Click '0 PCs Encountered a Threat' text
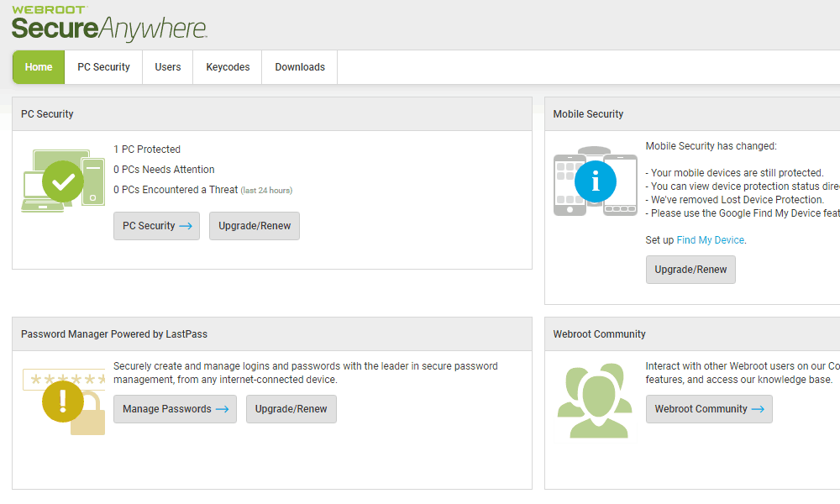This screenshot has width=840, height=504. (176, 190)
